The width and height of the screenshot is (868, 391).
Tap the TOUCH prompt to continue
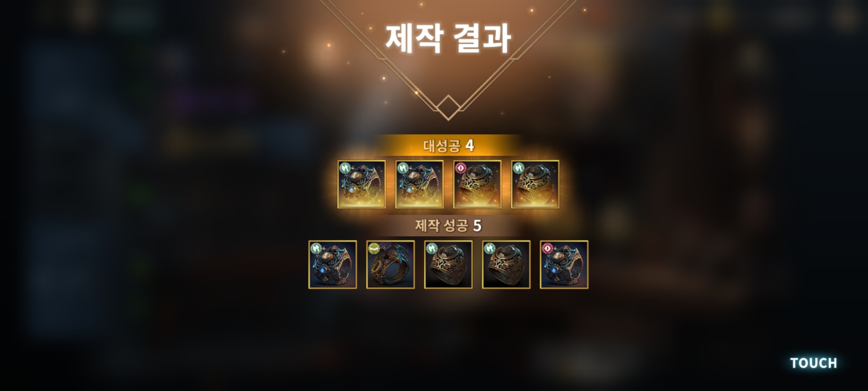tap(813, 363)
